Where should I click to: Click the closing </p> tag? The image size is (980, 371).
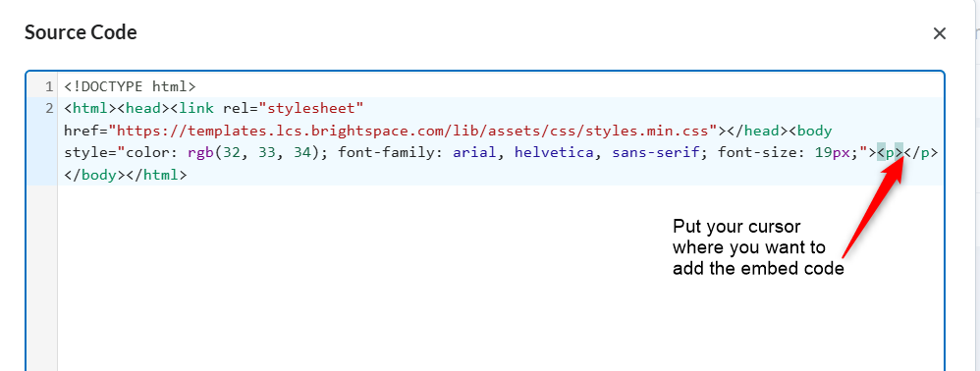[x=921, y=154]
